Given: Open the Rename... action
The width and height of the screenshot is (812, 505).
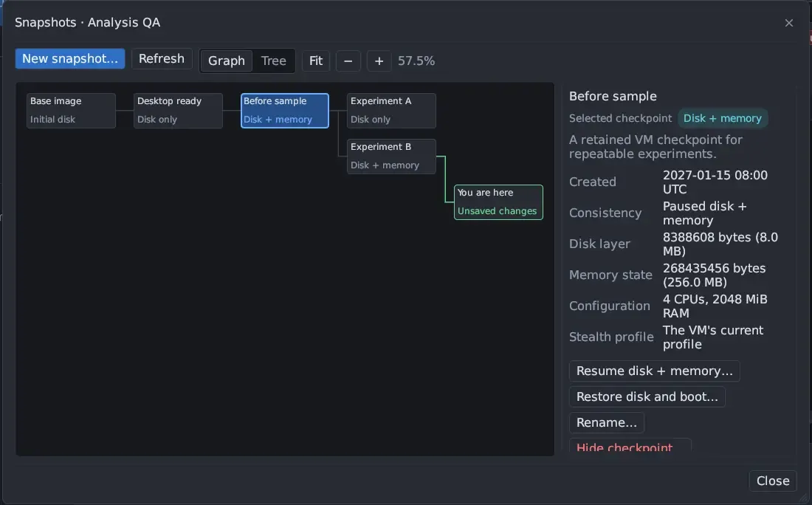Looking at the screenshot, I should (607, 422).
